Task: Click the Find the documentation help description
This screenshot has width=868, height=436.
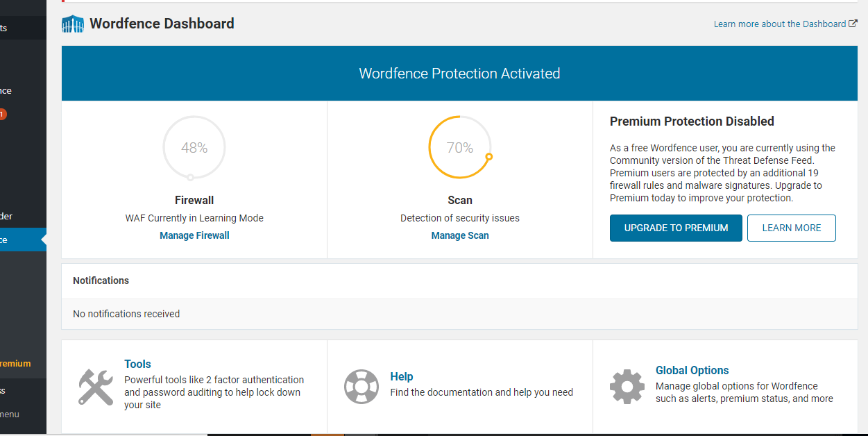Action: (x=482, y=392)
